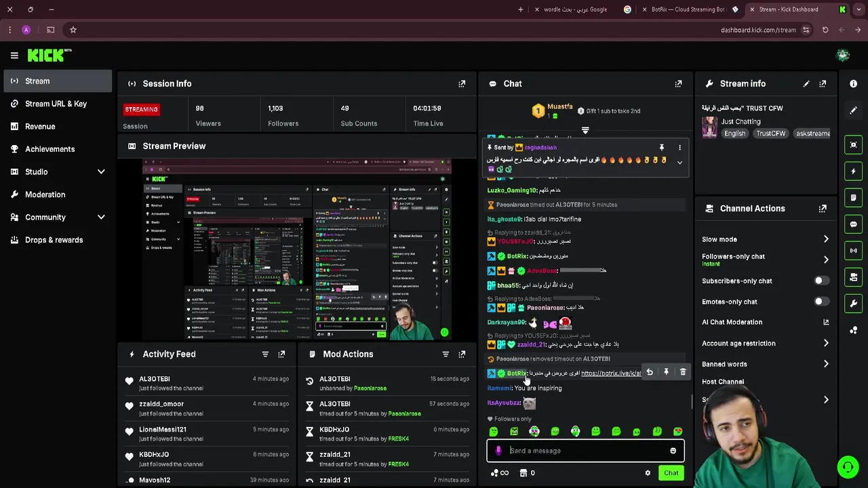Click the pencil icon in the right sidebar
This screenshot has width=868, height=488.
(x=853, y=110)
